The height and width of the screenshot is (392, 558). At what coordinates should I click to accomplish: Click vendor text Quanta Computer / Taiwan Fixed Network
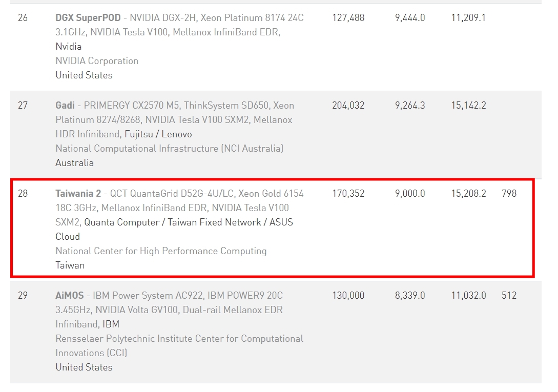(x=173, y=222)
